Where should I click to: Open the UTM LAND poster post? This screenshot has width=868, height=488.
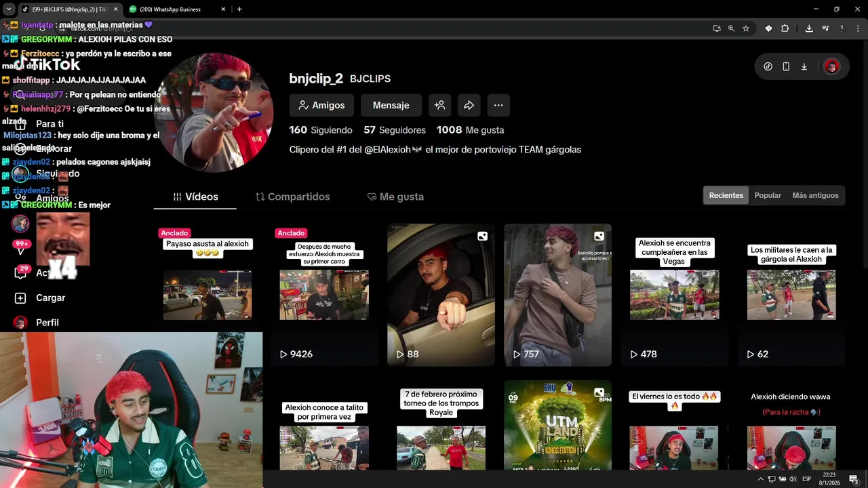point(557,425)
